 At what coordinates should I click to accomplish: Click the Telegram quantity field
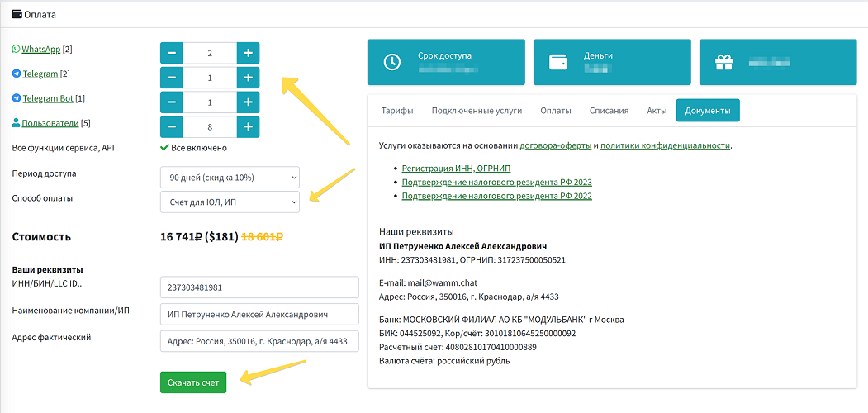click(210, 78)
